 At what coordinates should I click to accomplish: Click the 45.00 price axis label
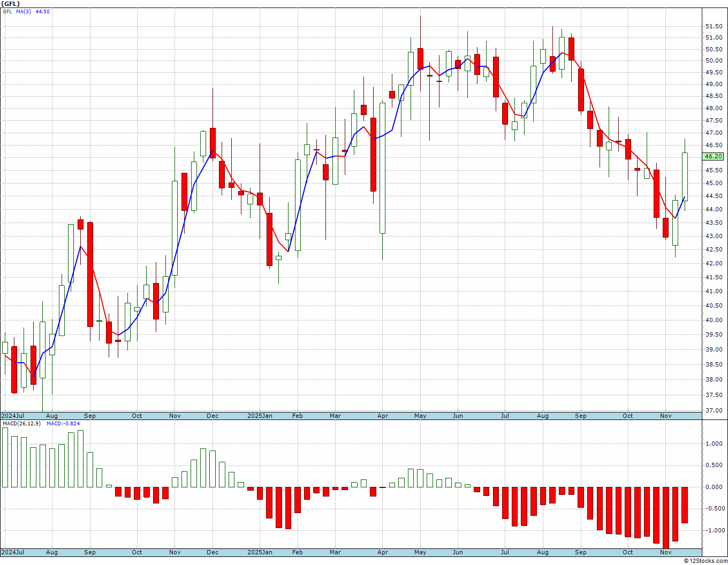713,183
